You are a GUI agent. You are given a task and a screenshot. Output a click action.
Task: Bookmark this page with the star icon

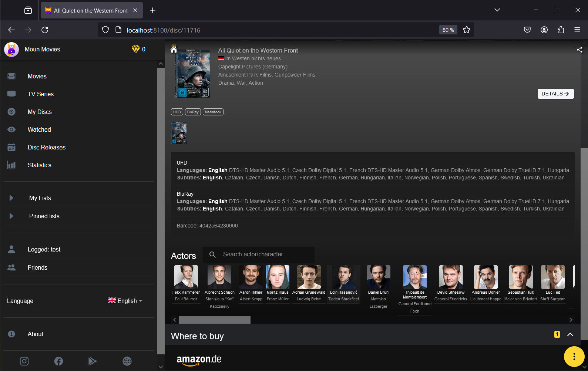(x=466, y=30)
